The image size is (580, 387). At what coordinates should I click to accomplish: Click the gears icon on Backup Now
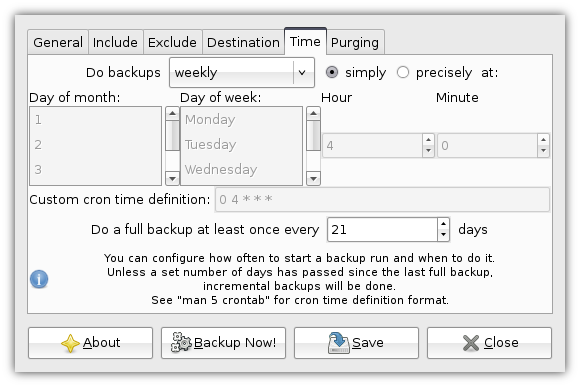coord(181,342)
